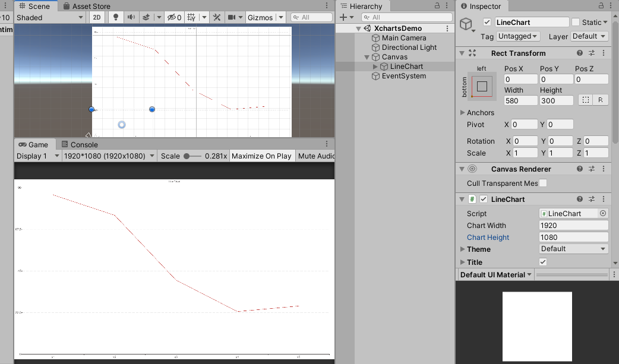
Task: Toggle scene lighting in Scene toolbar
Action: coord(116,17)
